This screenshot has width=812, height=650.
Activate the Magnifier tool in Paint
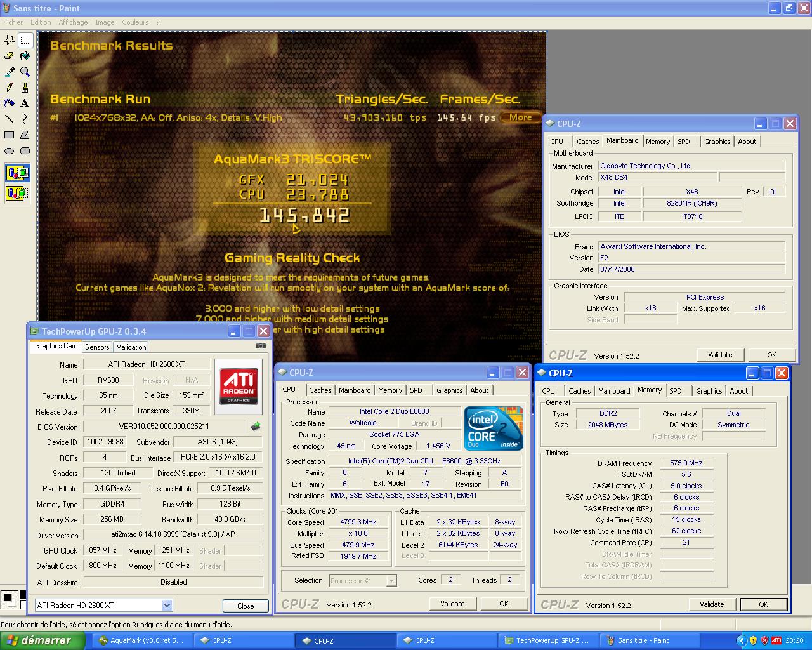pyautogui.click(x=25, y=72)
